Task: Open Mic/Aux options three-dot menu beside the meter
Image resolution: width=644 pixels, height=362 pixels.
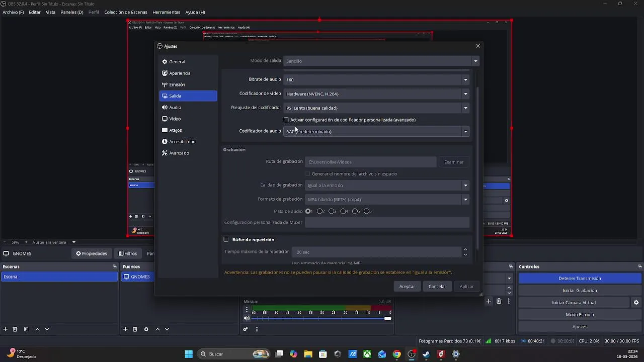Action: tap(247, 309)
